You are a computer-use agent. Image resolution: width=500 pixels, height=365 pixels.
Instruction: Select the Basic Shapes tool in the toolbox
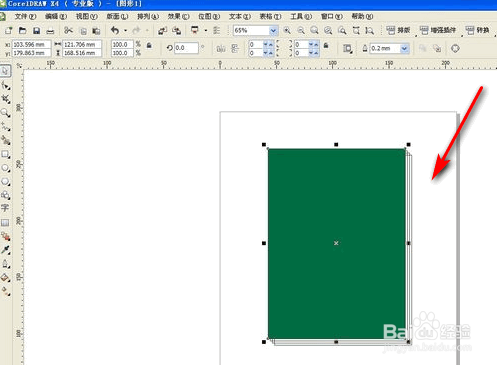coord(5,195)
